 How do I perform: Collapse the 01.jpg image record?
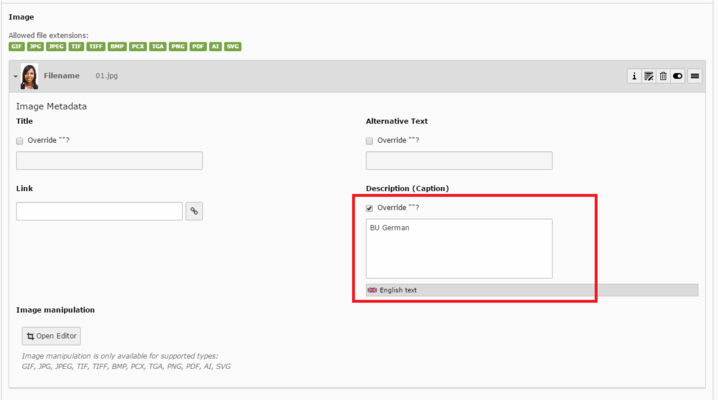pyautogui.click(x=15, y=76)
